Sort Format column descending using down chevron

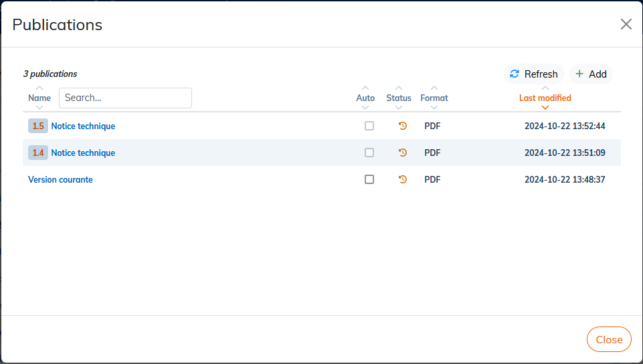click(434, 108)
